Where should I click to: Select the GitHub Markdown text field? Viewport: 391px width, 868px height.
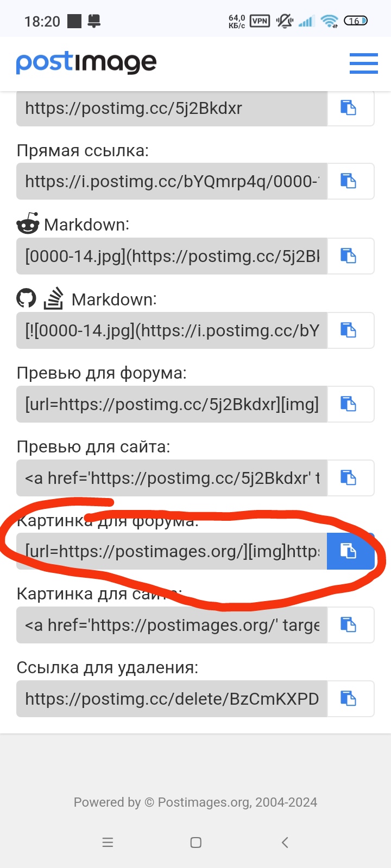(172, 330)
